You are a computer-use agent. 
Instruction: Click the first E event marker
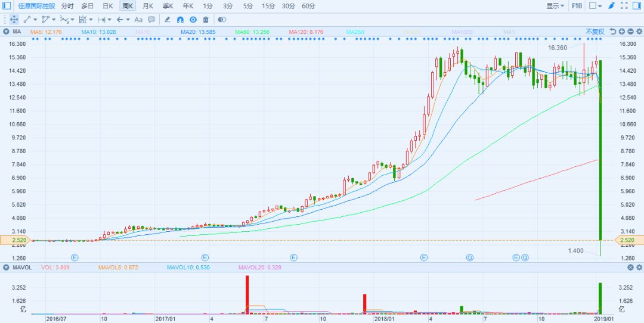tap(75, 257)
